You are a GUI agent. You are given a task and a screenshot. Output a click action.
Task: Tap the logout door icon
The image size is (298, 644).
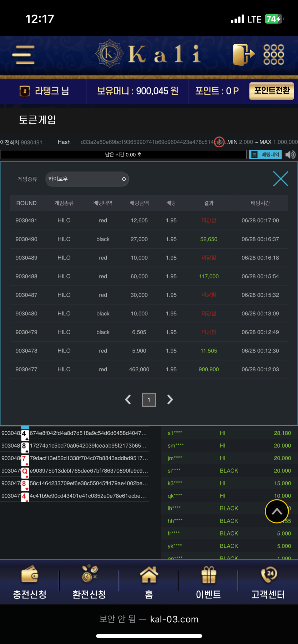[x=244, y=55]
